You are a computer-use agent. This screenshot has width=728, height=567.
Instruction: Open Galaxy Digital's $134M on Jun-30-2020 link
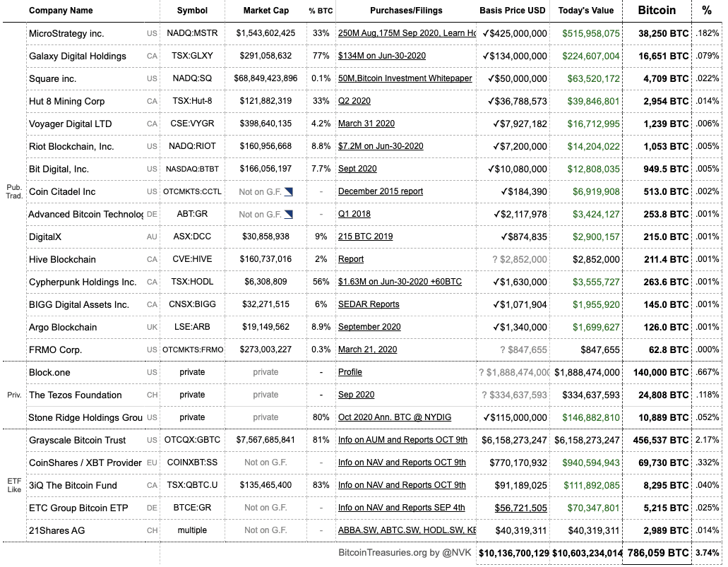click(x=381, y=56)
